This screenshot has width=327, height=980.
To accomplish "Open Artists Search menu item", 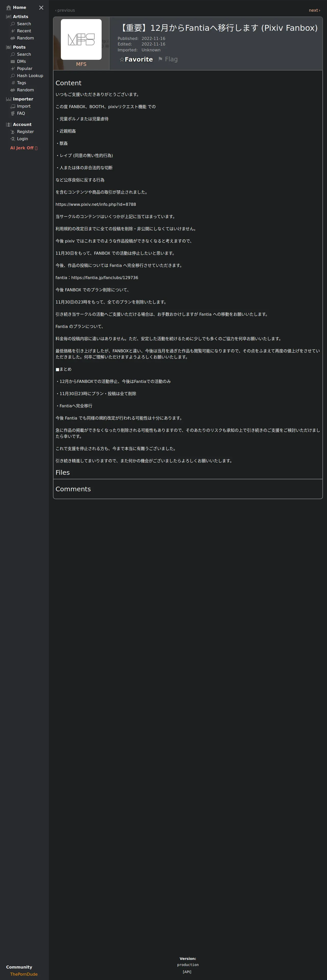I will 24,24.
